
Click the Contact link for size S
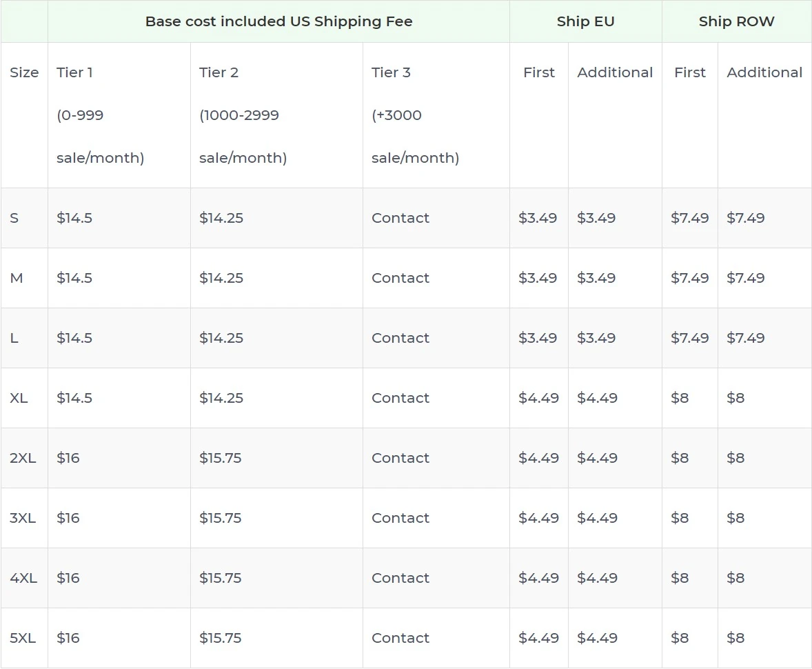[400, 218]
